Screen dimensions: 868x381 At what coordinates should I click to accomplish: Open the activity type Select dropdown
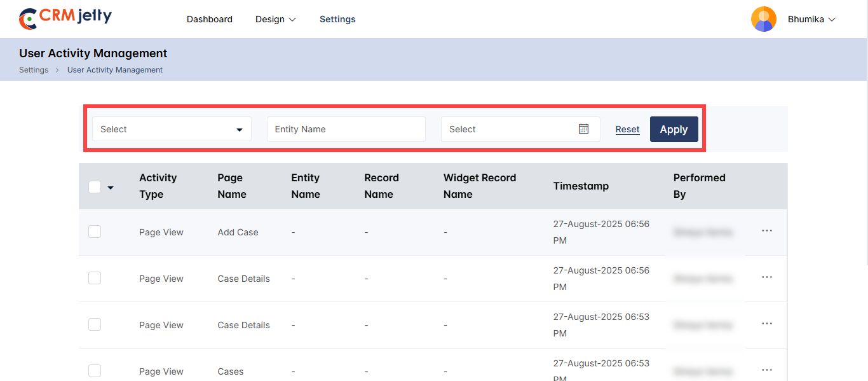172,129
